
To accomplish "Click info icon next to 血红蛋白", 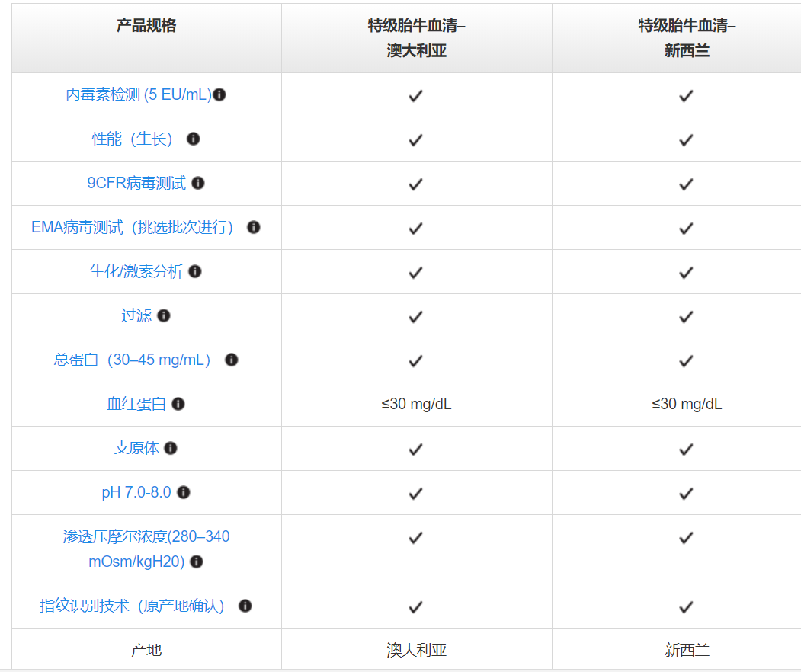I will point(178,404).
